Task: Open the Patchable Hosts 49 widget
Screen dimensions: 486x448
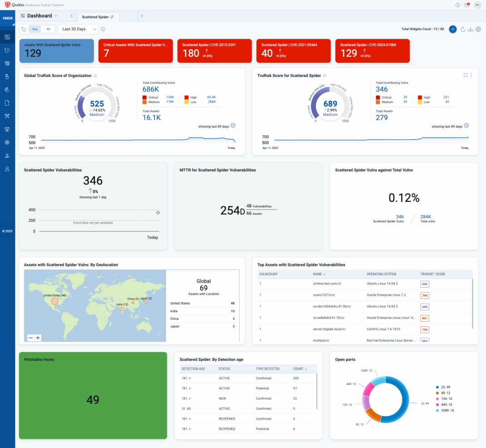Action: pyautogui.click(x=93, y=396)
